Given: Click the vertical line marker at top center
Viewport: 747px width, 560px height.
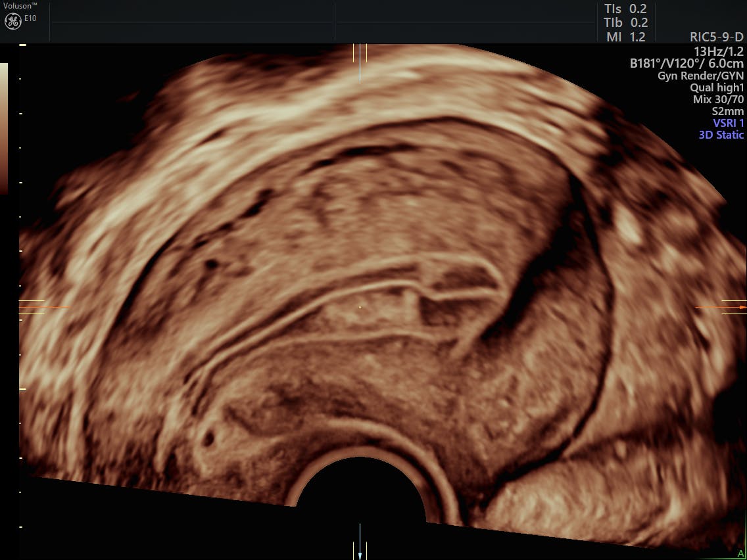Looking at the screenshot, I should pyautogui.click(x=360, y=59).
